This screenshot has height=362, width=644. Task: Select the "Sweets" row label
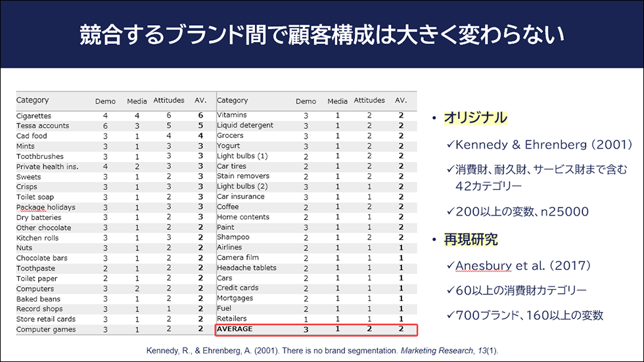click(x=28, y=177)
